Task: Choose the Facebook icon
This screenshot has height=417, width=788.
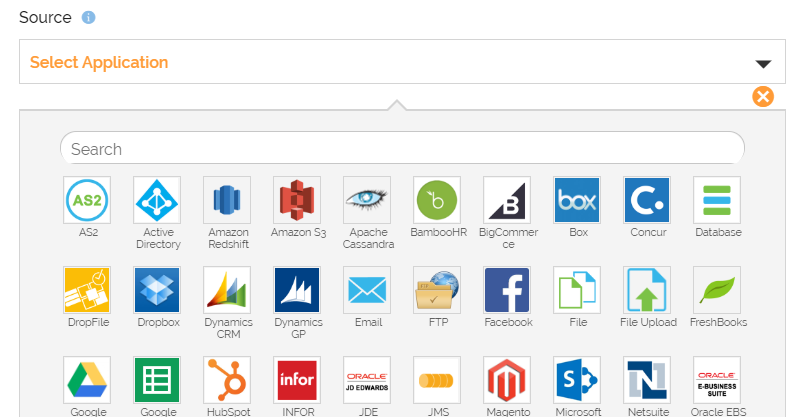Action: [507, 290]
